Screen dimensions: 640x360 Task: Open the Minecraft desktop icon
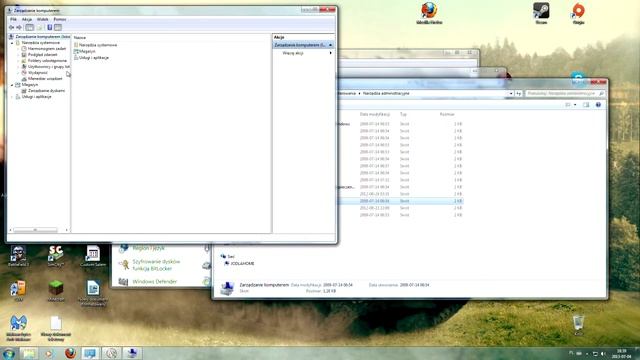(x=56, y=291)
